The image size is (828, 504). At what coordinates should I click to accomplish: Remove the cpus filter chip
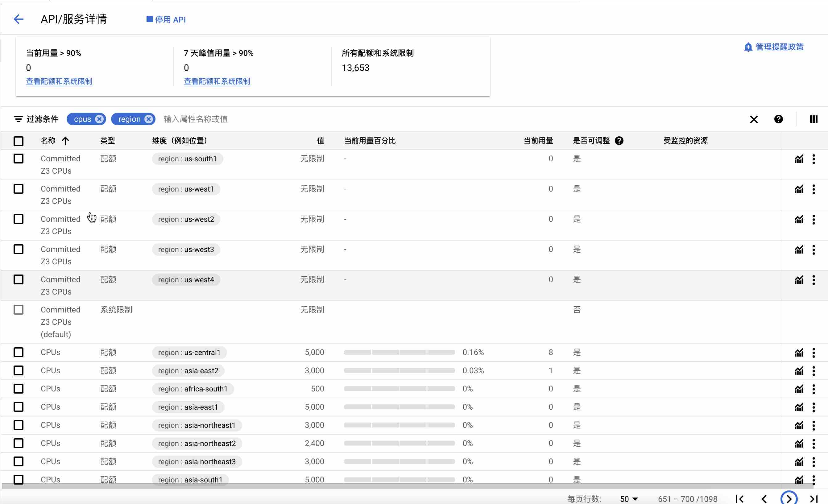[99, 119]
